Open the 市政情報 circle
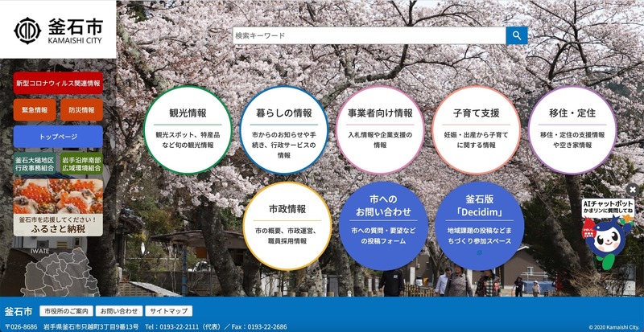The width and height of the screenshot is (644, 332). coord(287,225)
